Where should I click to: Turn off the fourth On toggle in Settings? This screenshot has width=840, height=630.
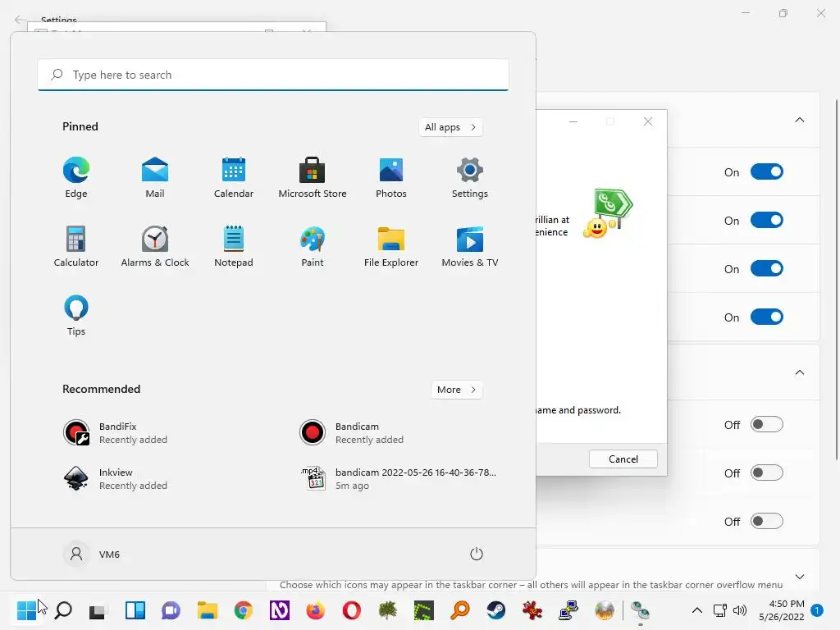pyautogui.click(x=767, y=317)
